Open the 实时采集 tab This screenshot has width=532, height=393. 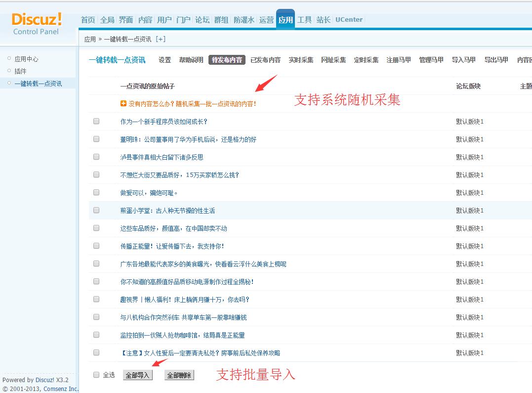(301, 60)
